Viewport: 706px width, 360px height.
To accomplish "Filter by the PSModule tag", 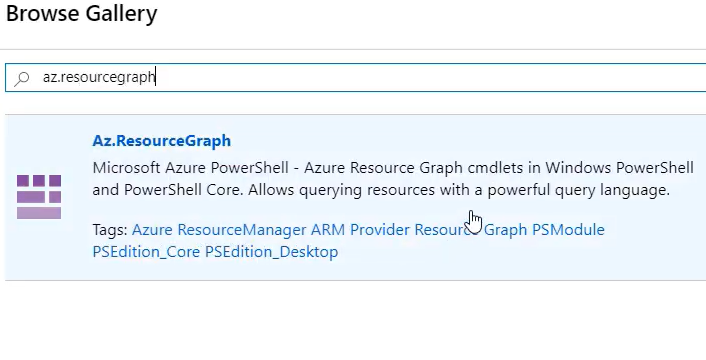I will [568, 230].
